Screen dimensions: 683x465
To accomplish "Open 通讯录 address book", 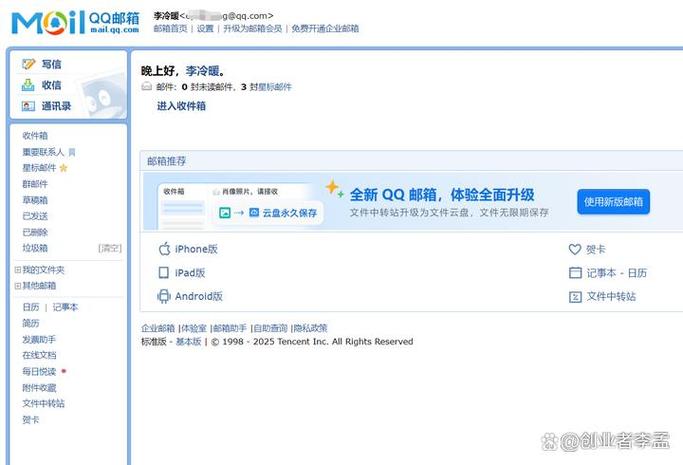I will pos(56,106).
